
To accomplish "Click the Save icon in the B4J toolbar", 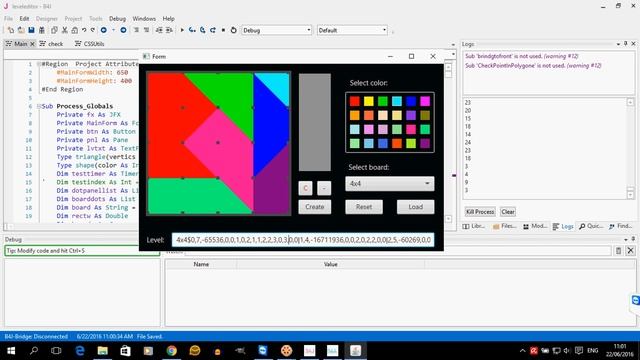I will pyautogui.click(x=31, y=30).
